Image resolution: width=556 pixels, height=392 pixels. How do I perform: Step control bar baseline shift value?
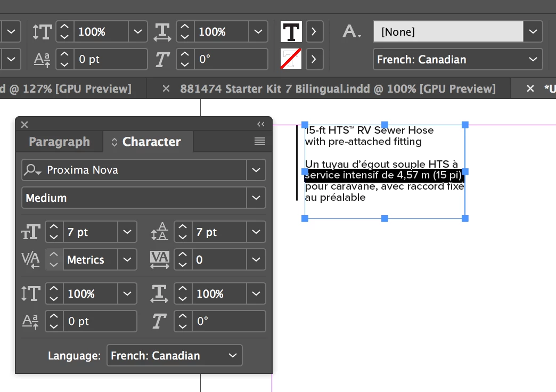64,59
